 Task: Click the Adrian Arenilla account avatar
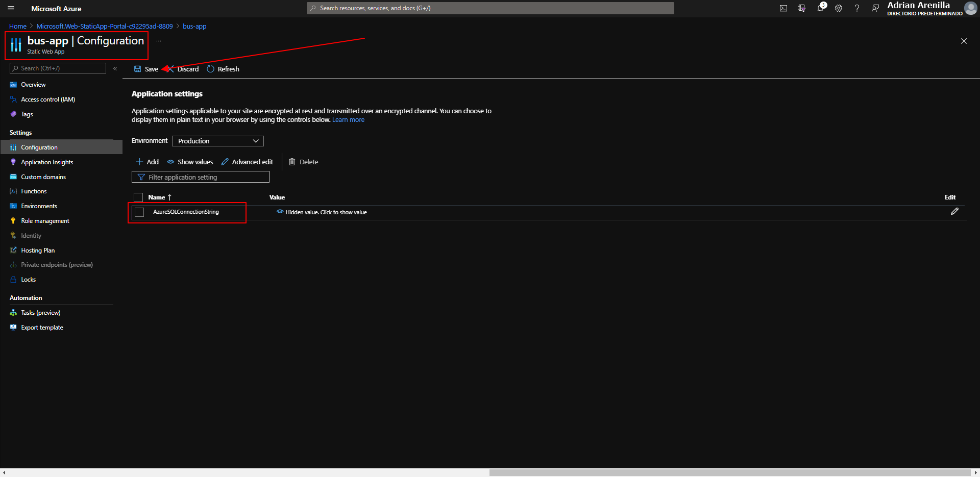970,8
